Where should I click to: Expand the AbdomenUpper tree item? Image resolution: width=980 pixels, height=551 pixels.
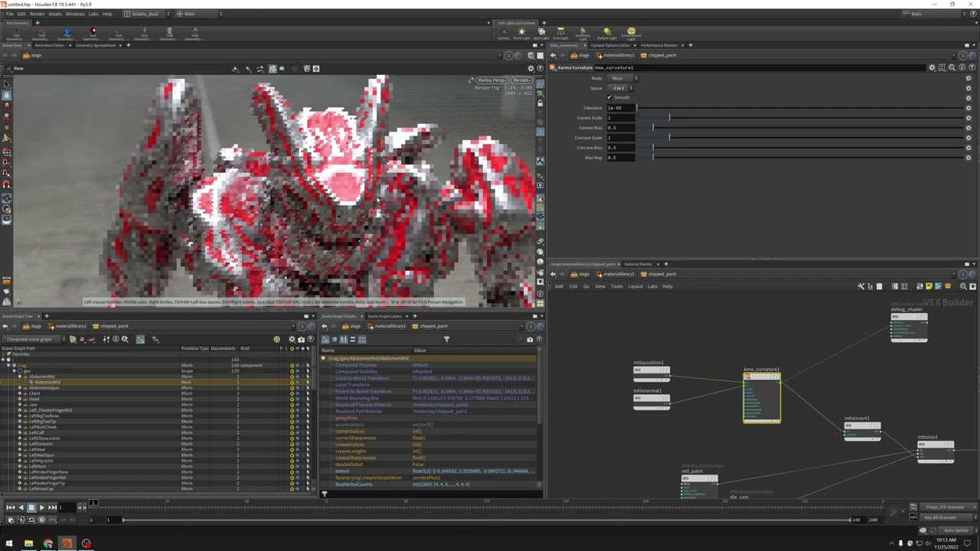pyautogui.click(x=20, y=388)
